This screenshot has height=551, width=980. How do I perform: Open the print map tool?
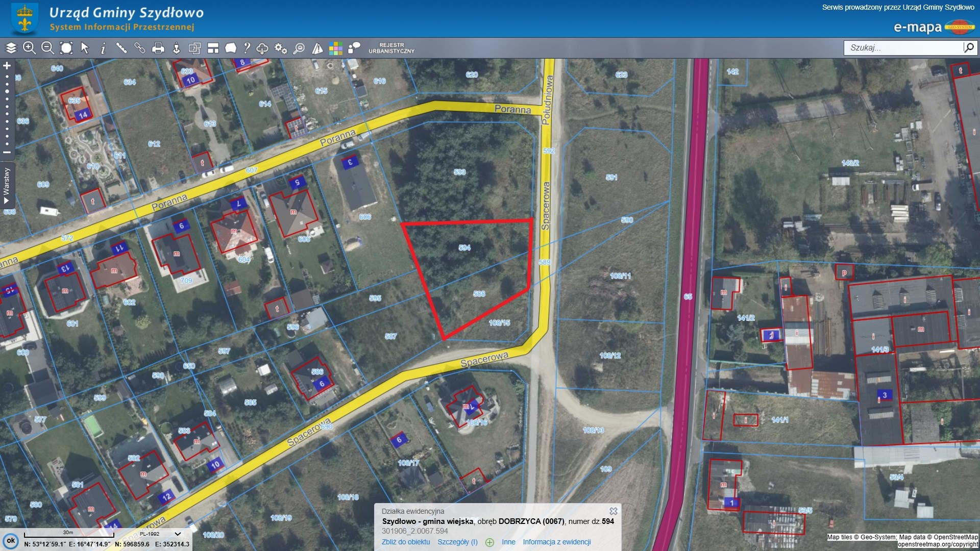click(158, 48)
